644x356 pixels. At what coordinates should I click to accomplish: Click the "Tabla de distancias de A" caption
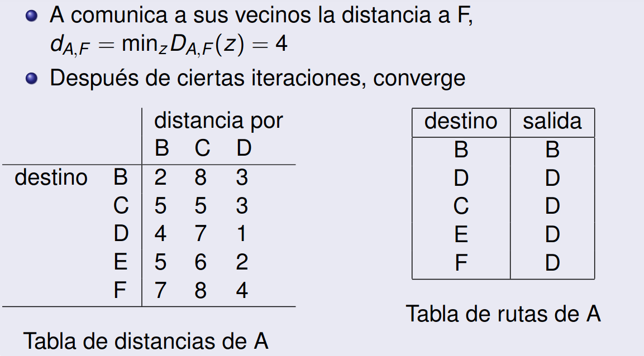tap(145, 340)
